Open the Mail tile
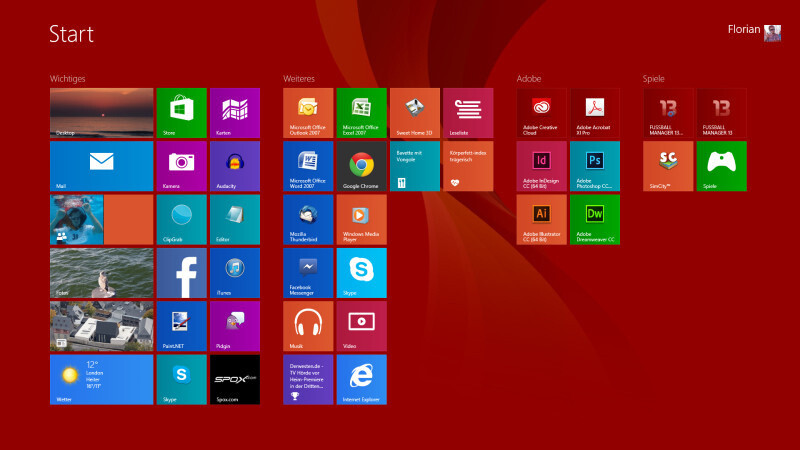The image size is (800, 450). [102, 166]
